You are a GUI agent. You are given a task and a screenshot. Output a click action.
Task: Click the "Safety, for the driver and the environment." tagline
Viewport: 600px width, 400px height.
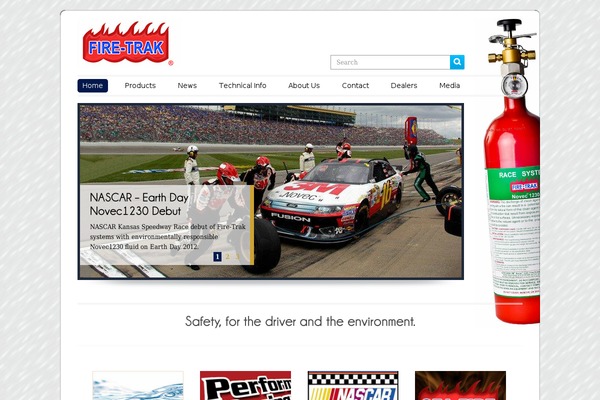(x=300, y=322)
